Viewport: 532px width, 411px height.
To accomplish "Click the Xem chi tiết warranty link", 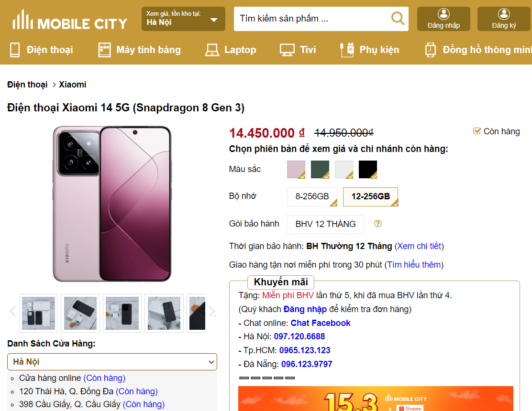I will coord(419,246).
